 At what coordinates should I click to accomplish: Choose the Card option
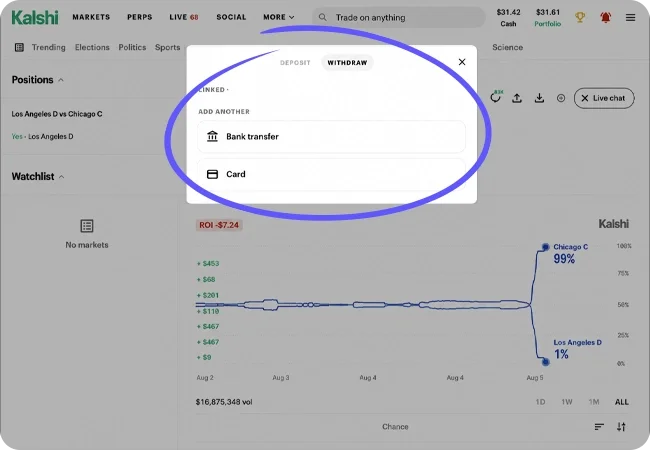pos(331,174)
